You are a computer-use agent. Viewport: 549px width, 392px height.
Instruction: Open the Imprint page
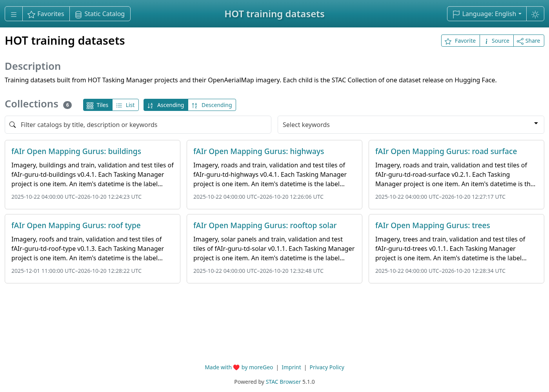tap(291, 367)
